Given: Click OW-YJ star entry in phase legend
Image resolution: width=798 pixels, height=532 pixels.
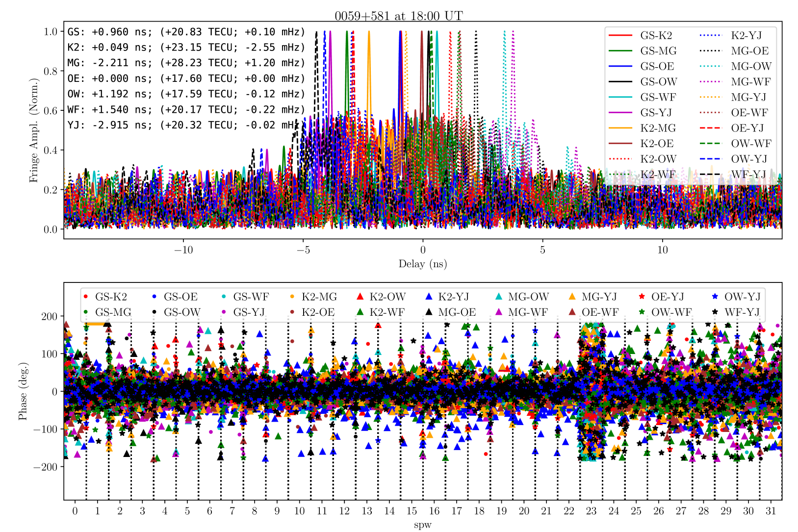Looking at the screenshot, I should click(736, 297).
